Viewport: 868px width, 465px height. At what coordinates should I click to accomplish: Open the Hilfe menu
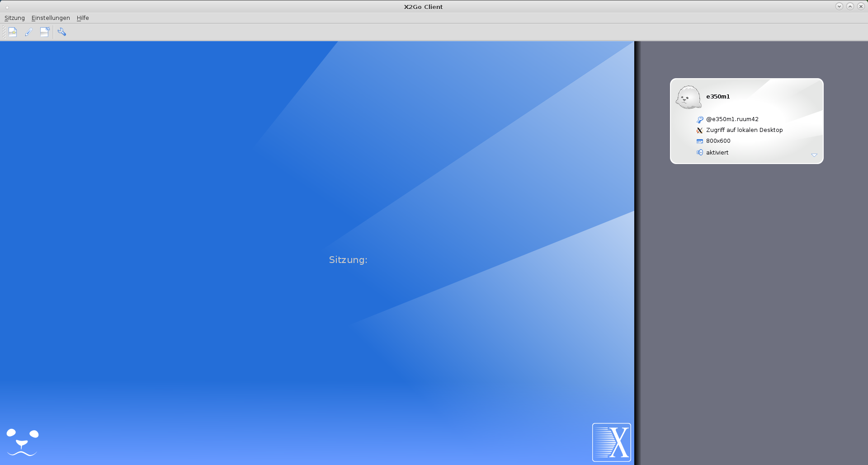83,18
